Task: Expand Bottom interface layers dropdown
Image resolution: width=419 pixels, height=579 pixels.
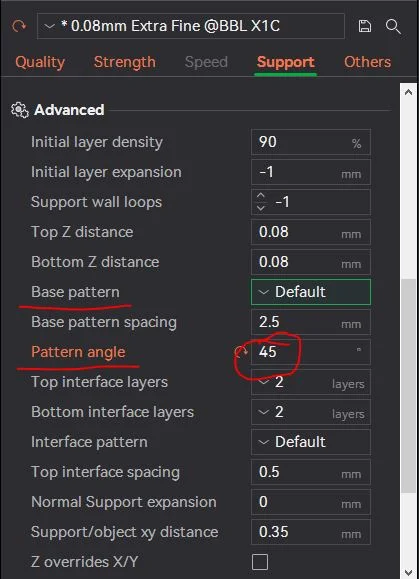Action: tap(311, 412)
